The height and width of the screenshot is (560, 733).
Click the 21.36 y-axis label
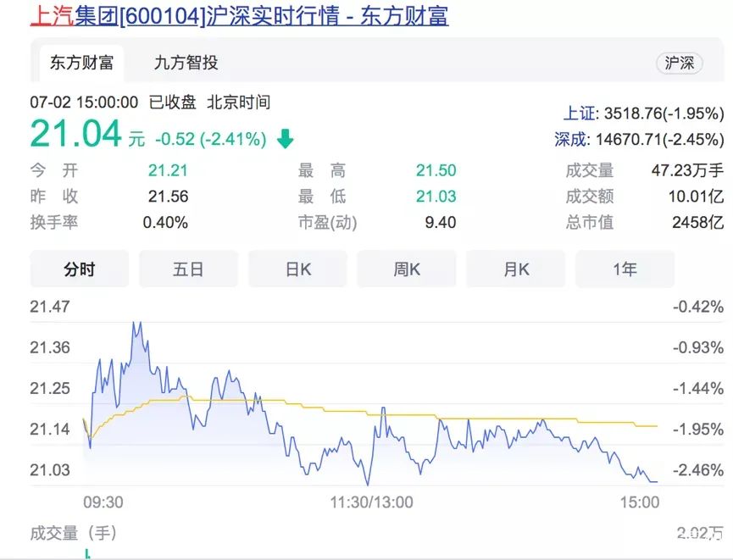click(x=50, y=347)
